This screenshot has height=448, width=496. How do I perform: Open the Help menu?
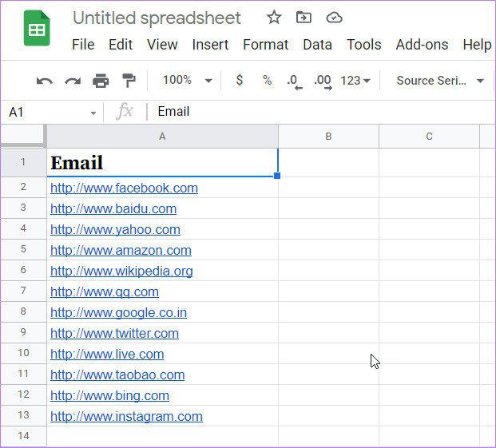coord(477,44)
